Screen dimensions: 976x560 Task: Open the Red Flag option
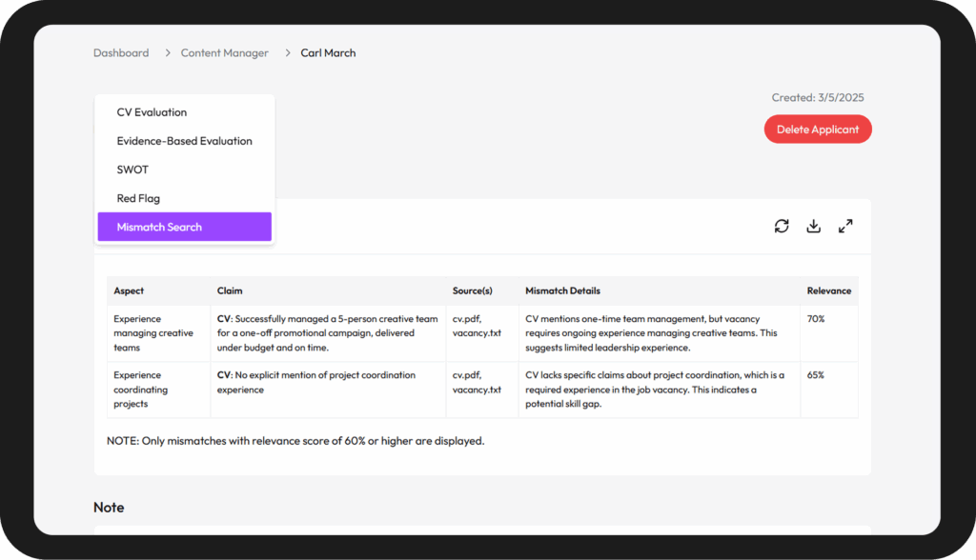click(184, 198)
